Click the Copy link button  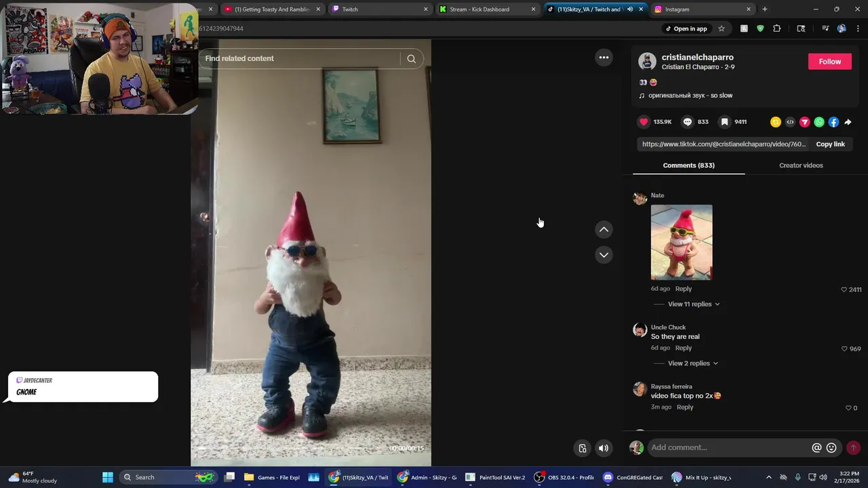[x=830, y=144]
